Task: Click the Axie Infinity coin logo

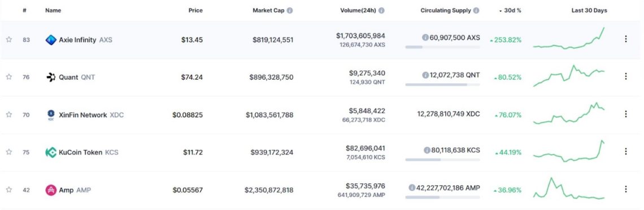Action: point(50,40)
